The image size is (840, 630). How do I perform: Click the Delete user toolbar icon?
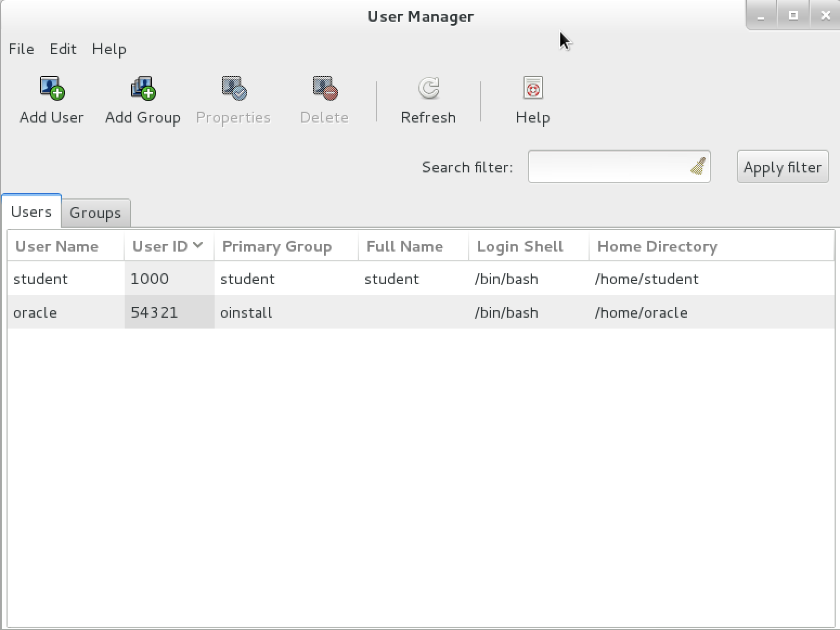pyautogui.click(x=325, y=88)
